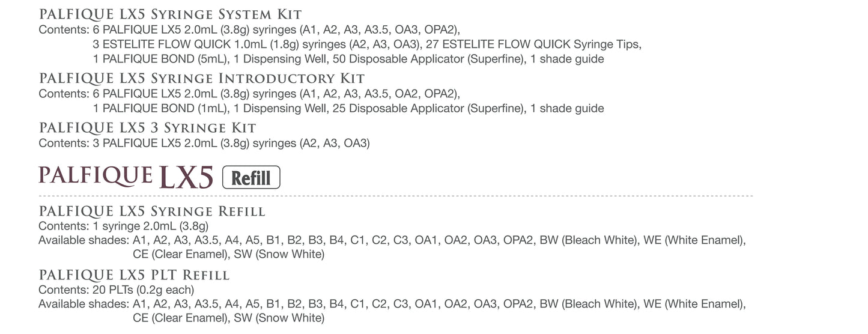Select the PALFIQUE LX5 Syringe Introductory Kit heading
The width and height of the screenshot is (868, 334).
(x=202, y=79)
